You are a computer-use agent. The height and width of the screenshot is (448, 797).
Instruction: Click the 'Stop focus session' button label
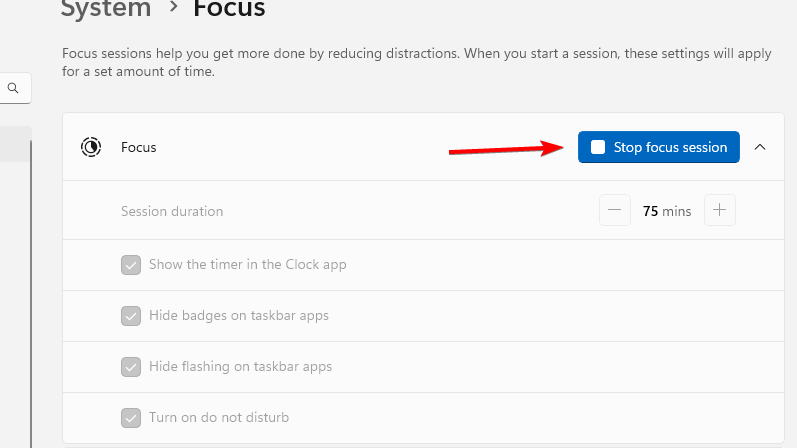(x=670, y=147)
